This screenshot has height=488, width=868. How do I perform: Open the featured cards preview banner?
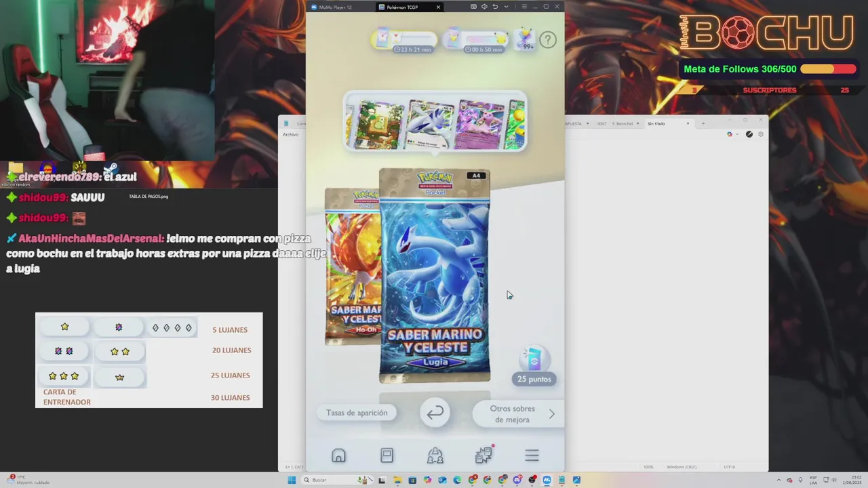pyautogui.click(x=435, y=123)
